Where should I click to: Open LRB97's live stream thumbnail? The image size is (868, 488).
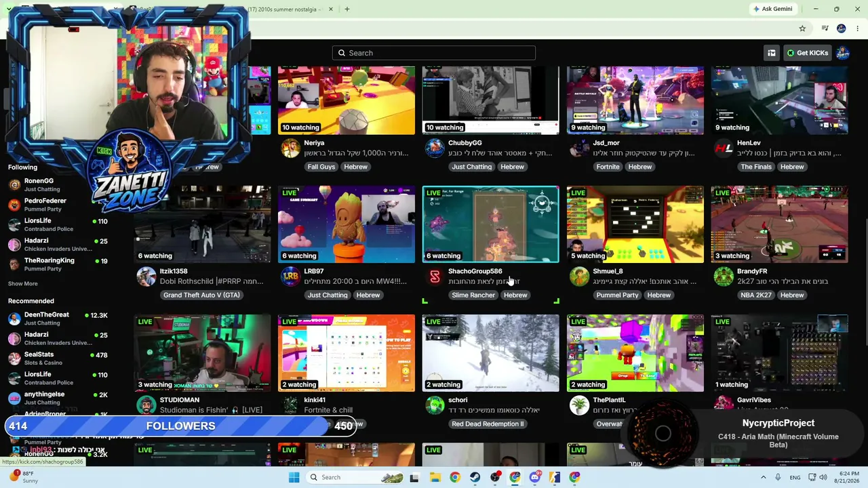[x=347, y=224]
